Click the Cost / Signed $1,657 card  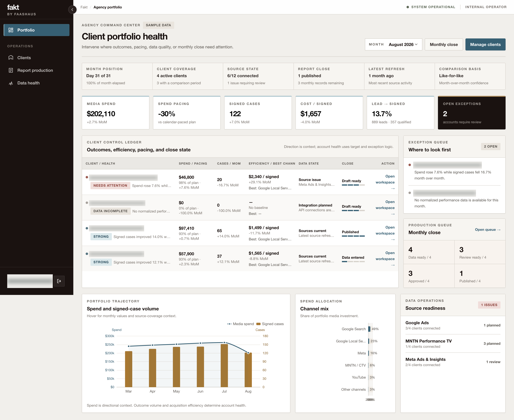(329, 113)
